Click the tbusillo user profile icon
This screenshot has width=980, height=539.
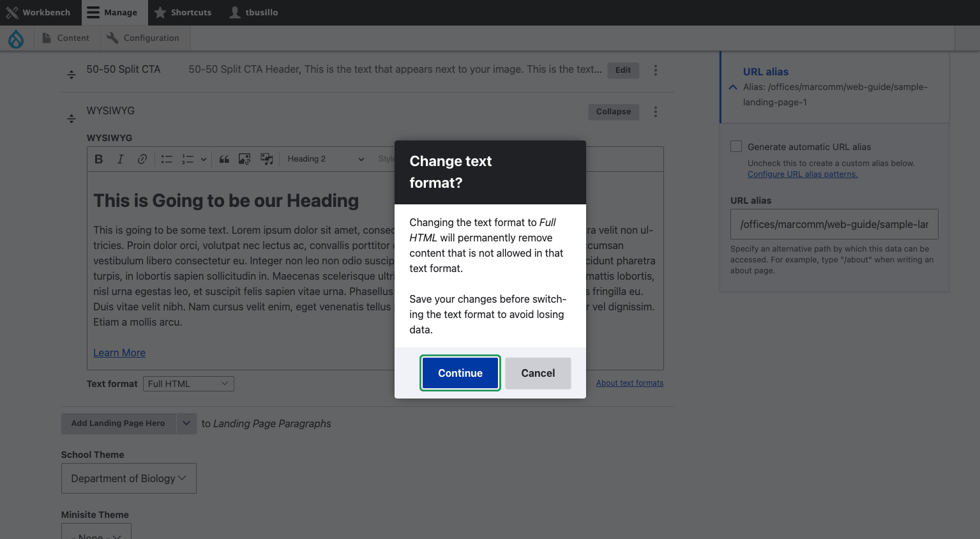click(x=235, y=13)
